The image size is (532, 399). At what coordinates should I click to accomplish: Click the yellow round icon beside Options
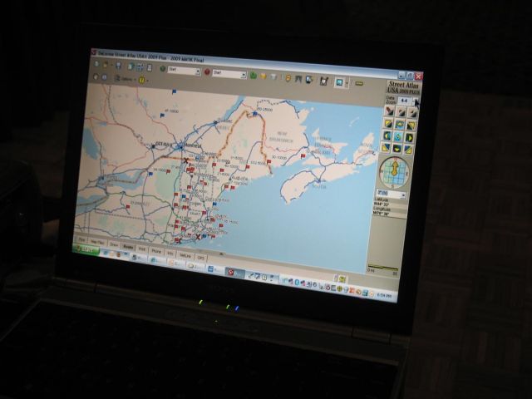pyautogui.click(x=142, y=80)
